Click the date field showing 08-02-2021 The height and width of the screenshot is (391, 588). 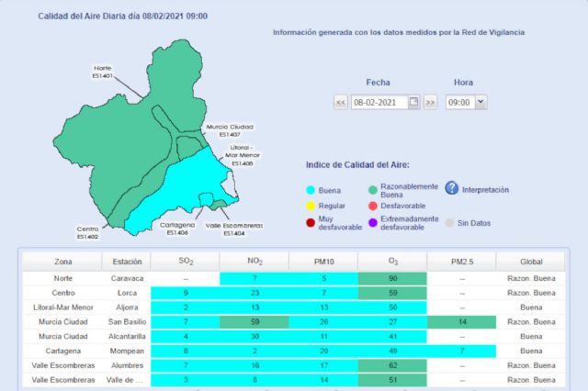[x=379, y=102]
